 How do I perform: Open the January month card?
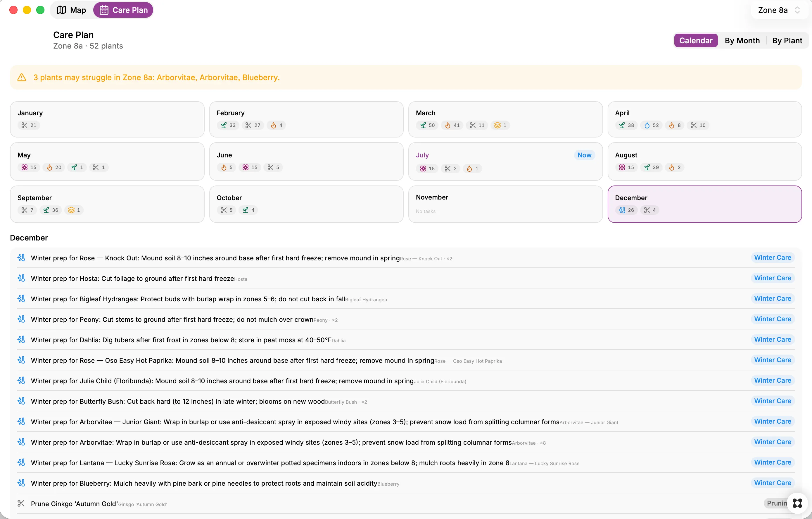coord(107,119)
